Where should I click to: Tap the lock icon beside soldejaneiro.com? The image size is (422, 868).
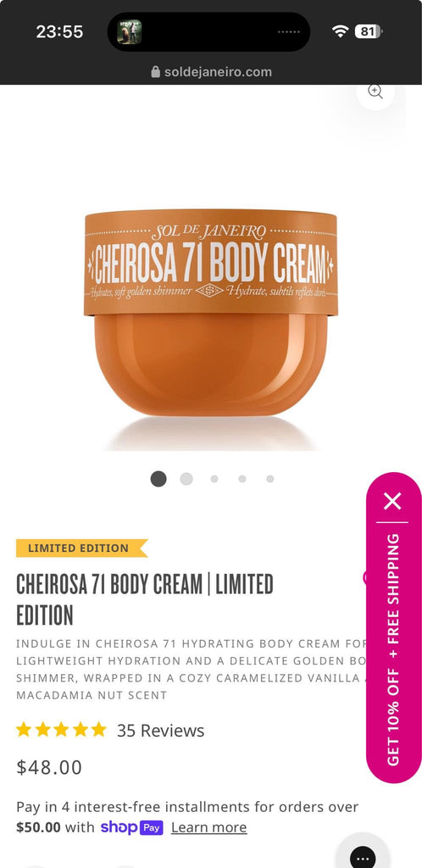point(155,72)
